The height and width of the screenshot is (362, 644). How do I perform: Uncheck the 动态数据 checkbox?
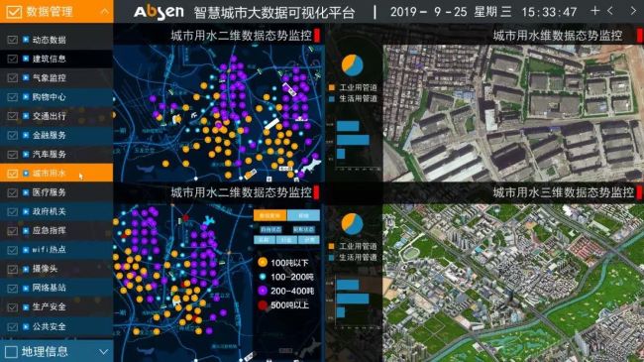(x=12, y=40)
